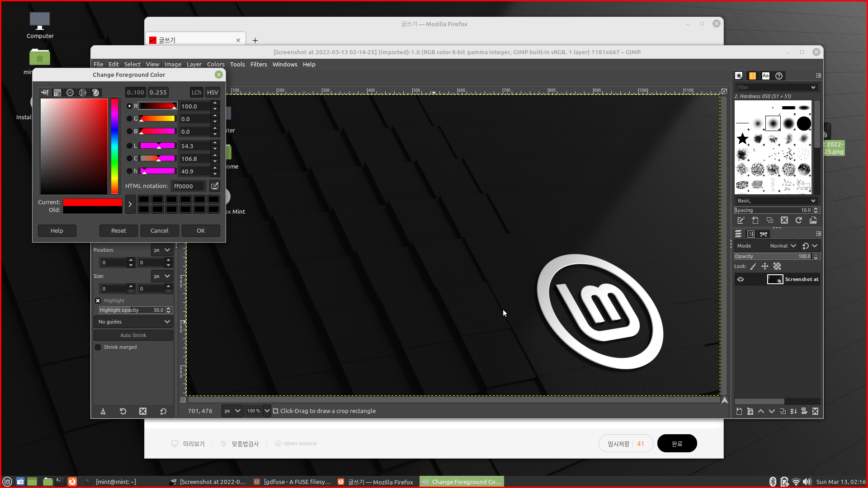Open the Help menu in menu bar
Viewport: 868px width, 488px height.
click(x=309, y=64)
